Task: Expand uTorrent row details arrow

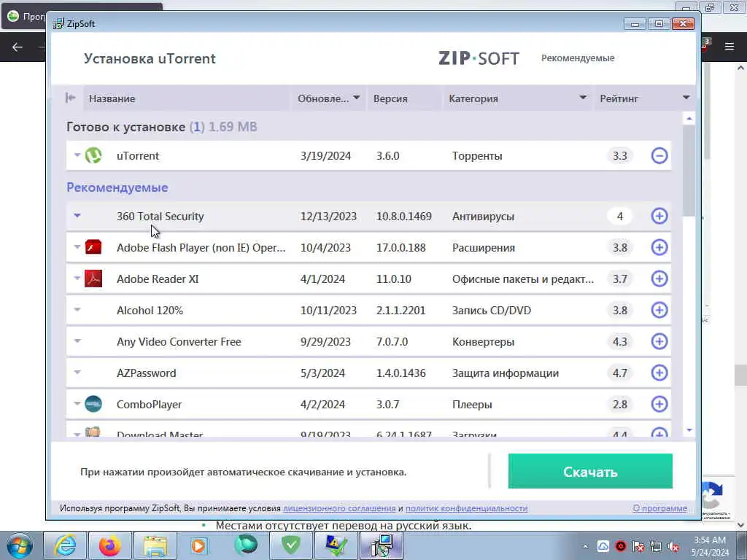Action: [x=77, y=155]
